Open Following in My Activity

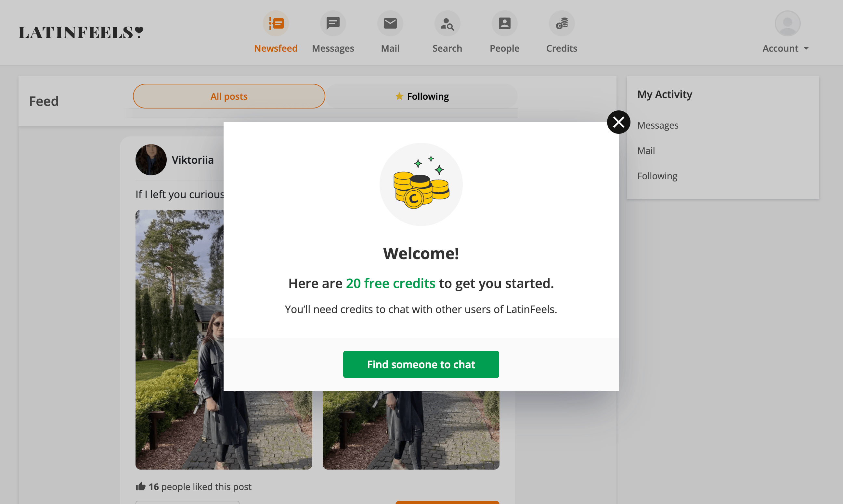(657, 176)
